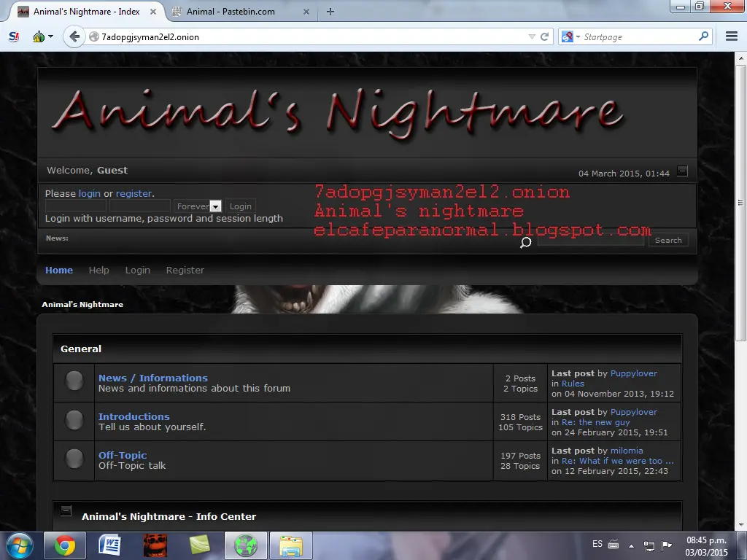Open the green onion Tor button
The width and height of the screenshot is (747, 560).
(x=38, y=36)
